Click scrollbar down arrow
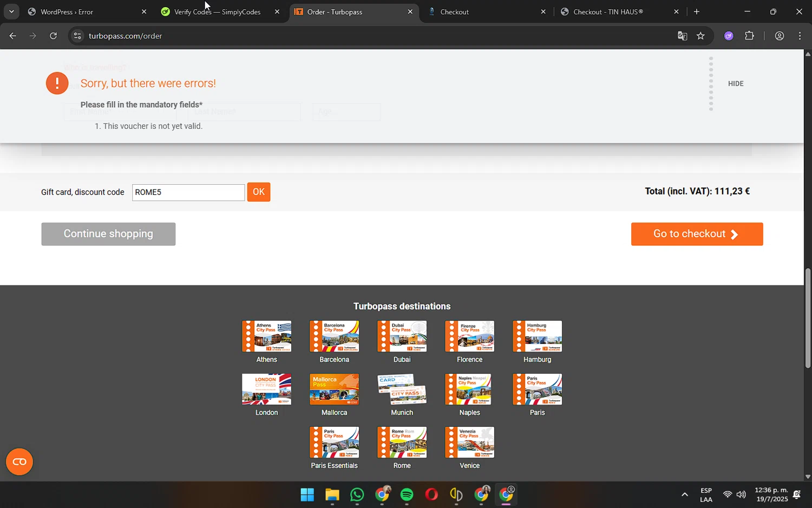812x508 pixels. (x=808, y=477)
